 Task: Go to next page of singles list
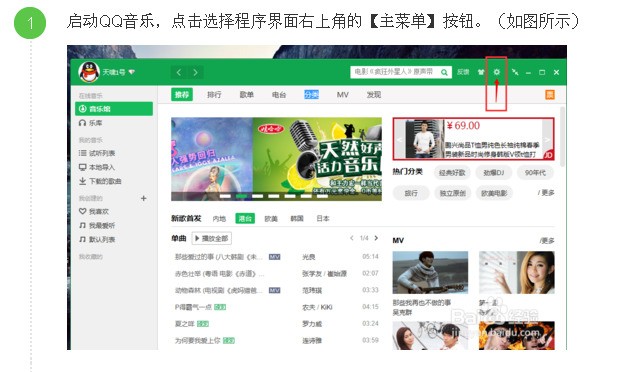376,238
